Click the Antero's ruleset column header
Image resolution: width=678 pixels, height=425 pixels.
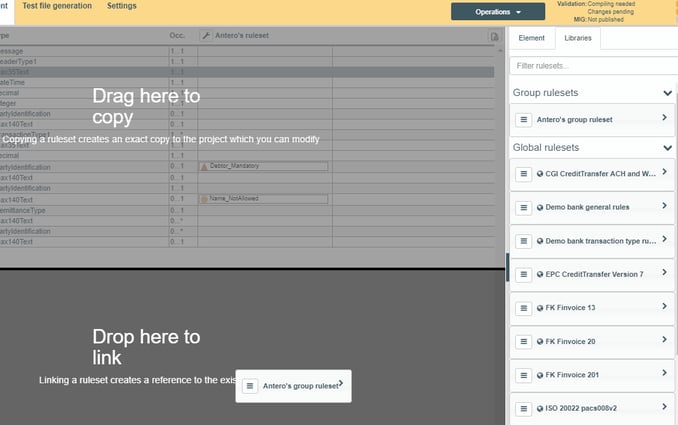pyautogui.click(x=242, y=35)
